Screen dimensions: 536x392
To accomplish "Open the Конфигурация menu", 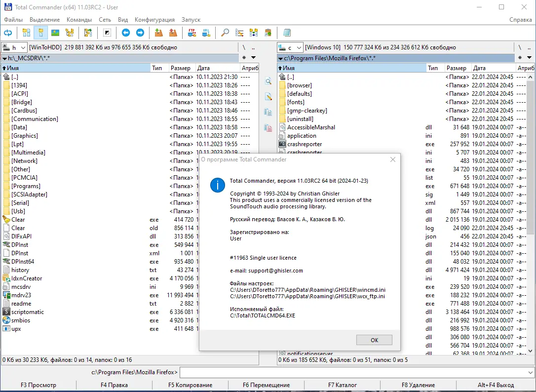I will tap(154, 19).
